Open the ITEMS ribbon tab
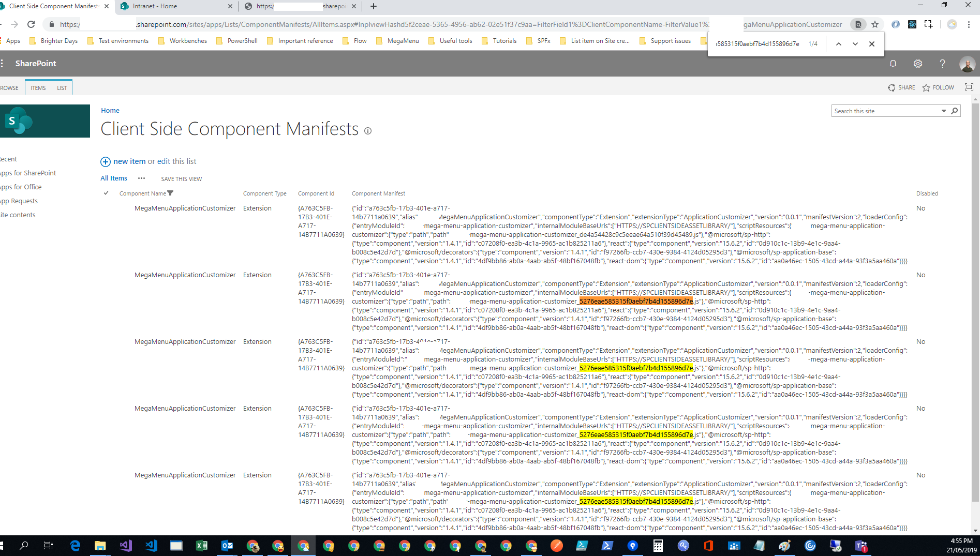980x556 pixels. 38,88
